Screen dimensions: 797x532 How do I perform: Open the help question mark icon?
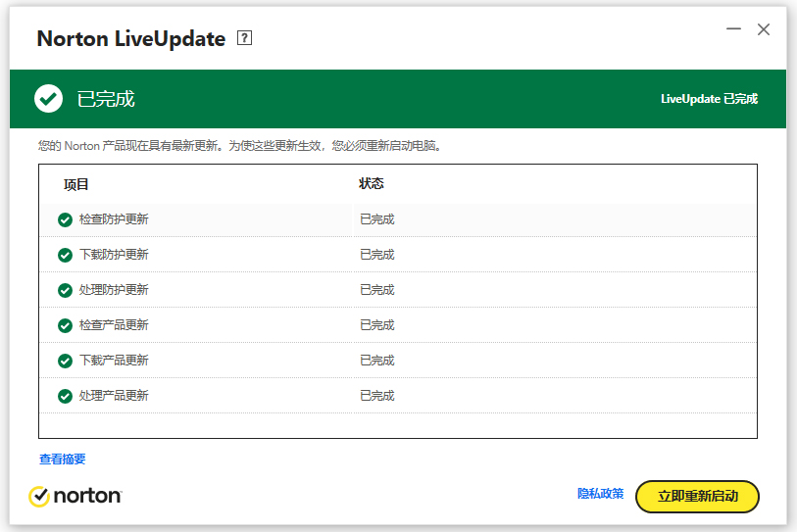(x=244, y=38)
